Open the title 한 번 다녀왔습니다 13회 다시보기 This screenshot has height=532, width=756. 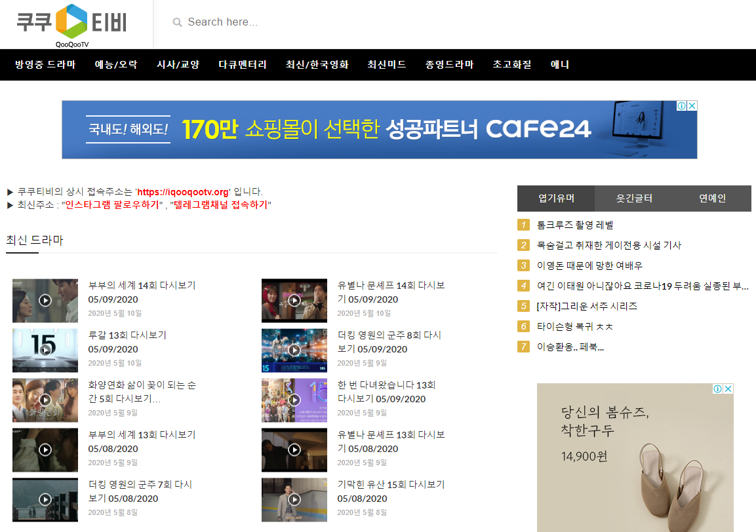tap(386, 392)
